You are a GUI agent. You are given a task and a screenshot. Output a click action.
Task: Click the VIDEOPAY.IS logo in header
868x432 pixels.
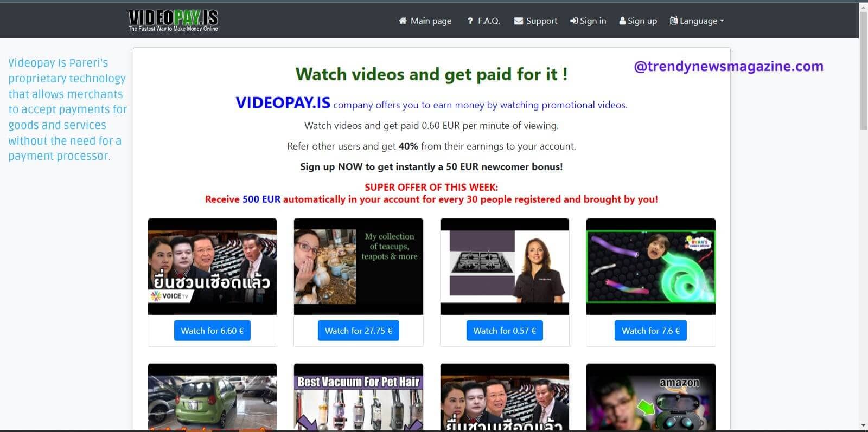pos(173,21)
